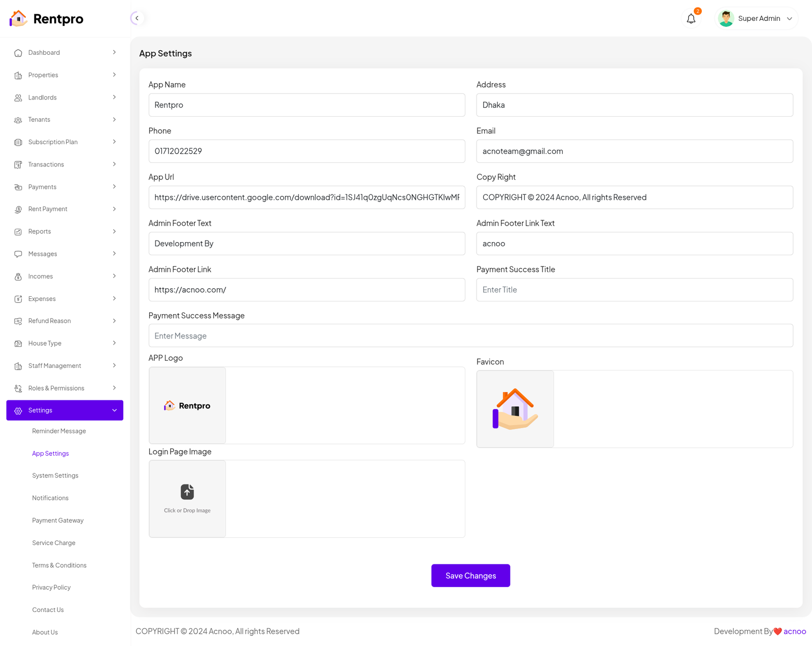This screenshot has width=812, height=646.
Task: Go to Reminder Message settings
Action: [59, 431]
